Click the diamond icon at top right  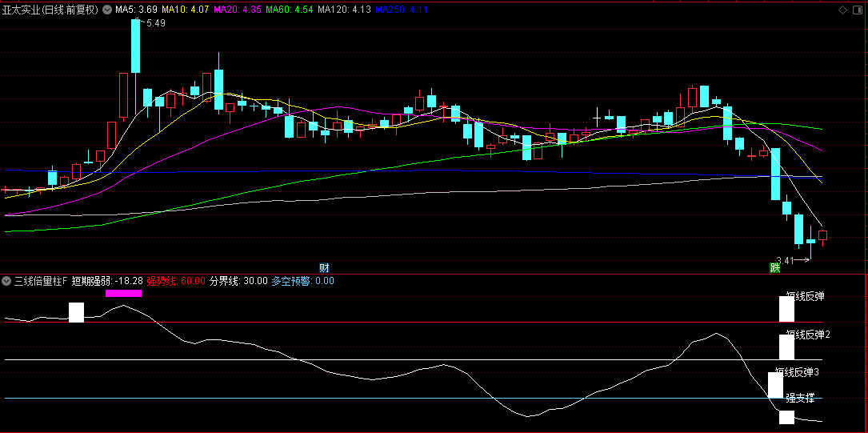(x=842, y=10)
